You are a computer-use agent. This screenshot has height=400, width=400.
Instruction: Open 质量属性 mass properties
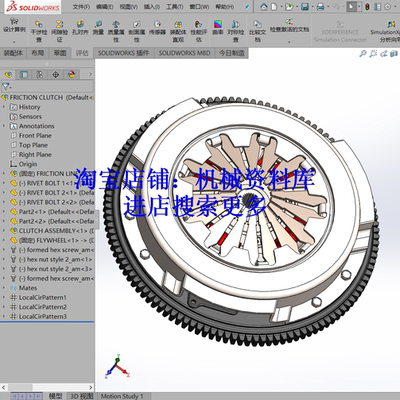point(116,31)
